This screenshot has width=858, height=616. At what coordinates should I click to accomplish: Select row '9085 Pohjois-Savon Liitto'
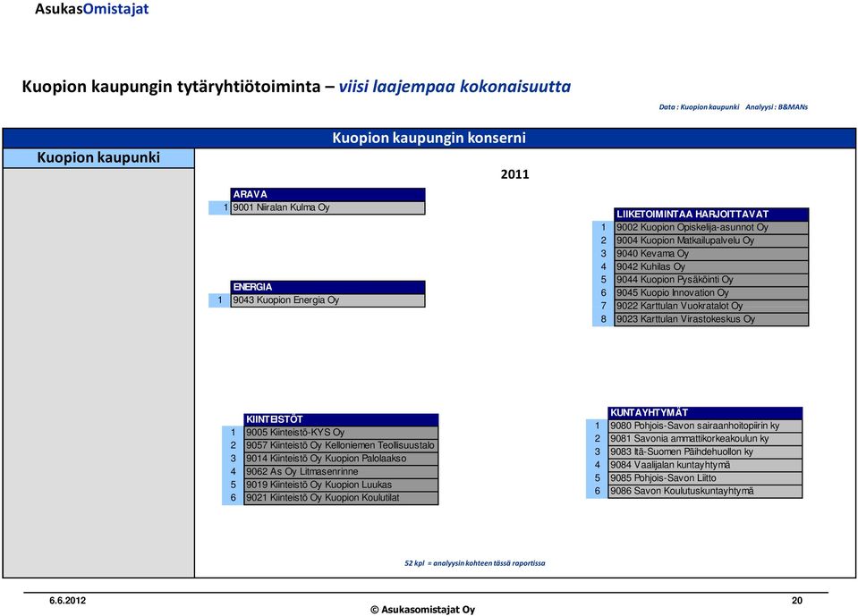tap(705, 478)
